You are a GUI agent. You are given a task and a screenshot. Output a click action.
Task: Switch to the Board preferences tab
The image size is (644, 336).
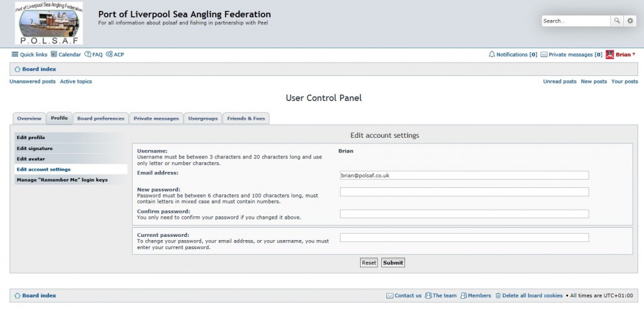100,118
